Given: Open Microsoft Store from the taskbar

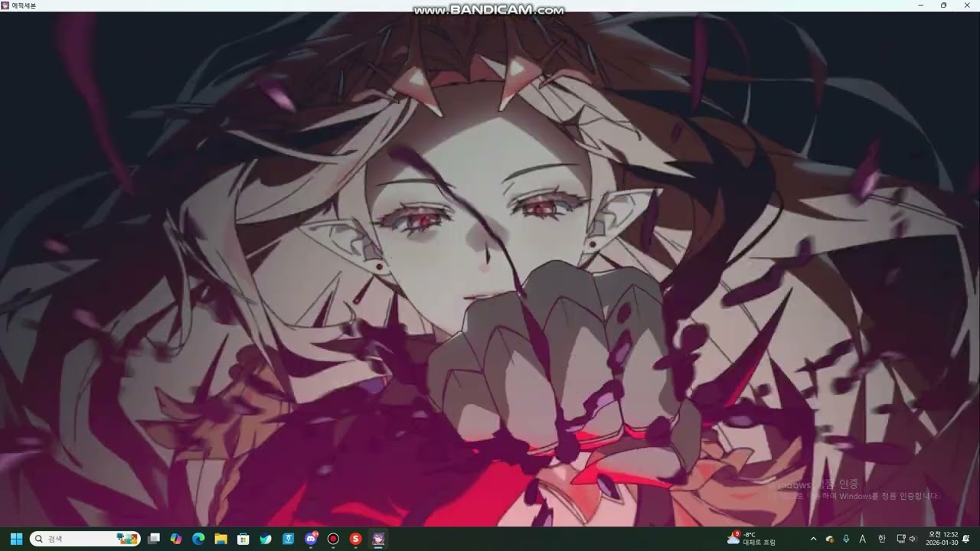Looking at the screenshot, I should [x=243, y=539].
